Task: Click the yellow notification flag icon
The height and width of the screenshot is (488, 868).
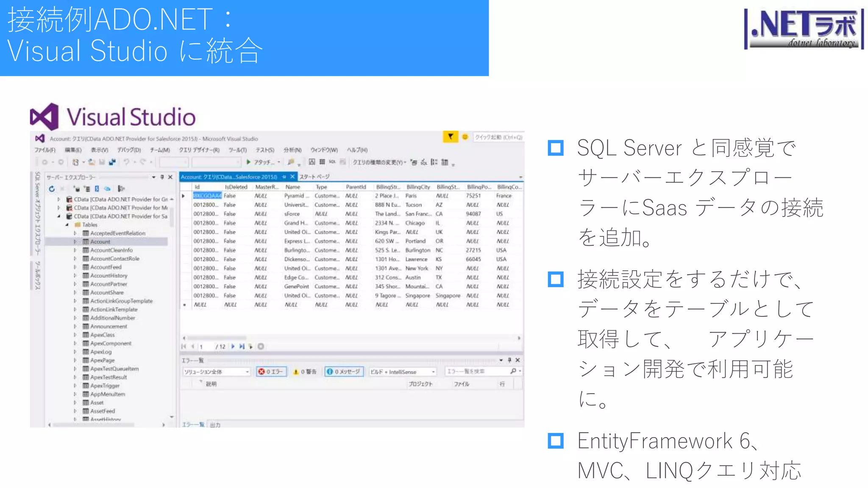Action: coord(451,137)
